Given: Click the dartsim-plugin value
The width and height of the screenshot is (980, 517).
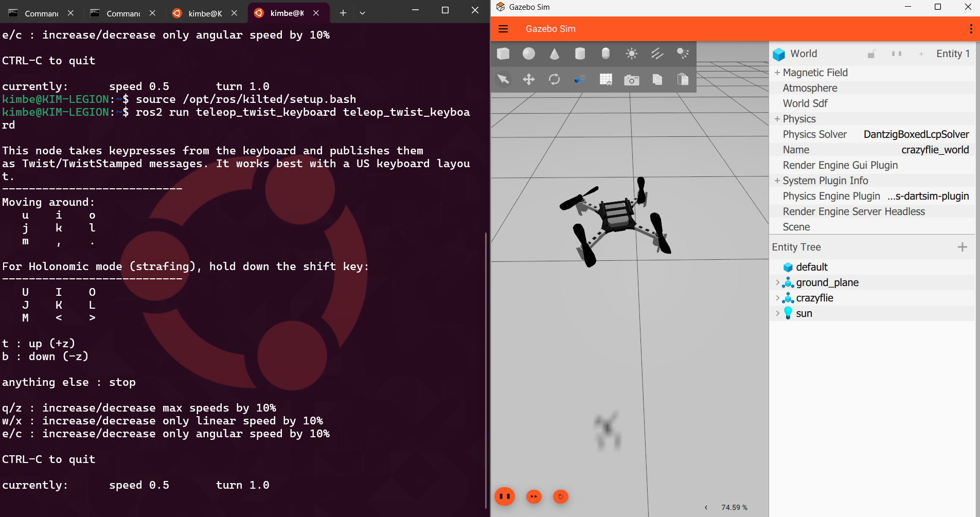Looking at the screenshot, I should pyautogui.click(x=928, y=197).
